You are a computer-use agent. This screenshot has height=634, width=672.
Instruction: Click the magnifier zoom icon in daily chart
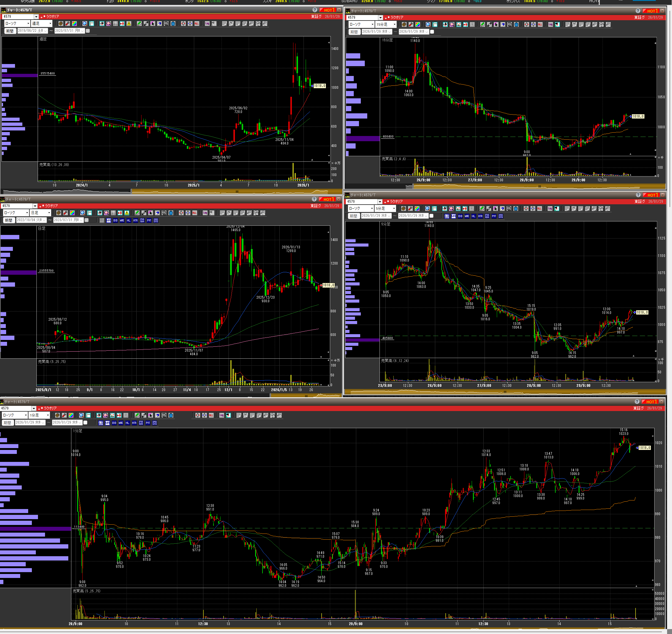[x=83, y=213]
